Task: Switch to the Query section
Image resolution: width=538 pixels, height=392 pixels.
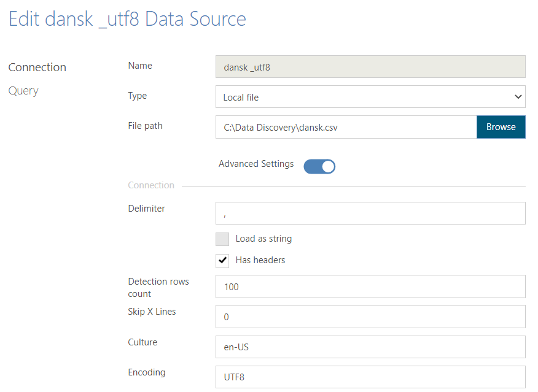Action: point(23,90)
